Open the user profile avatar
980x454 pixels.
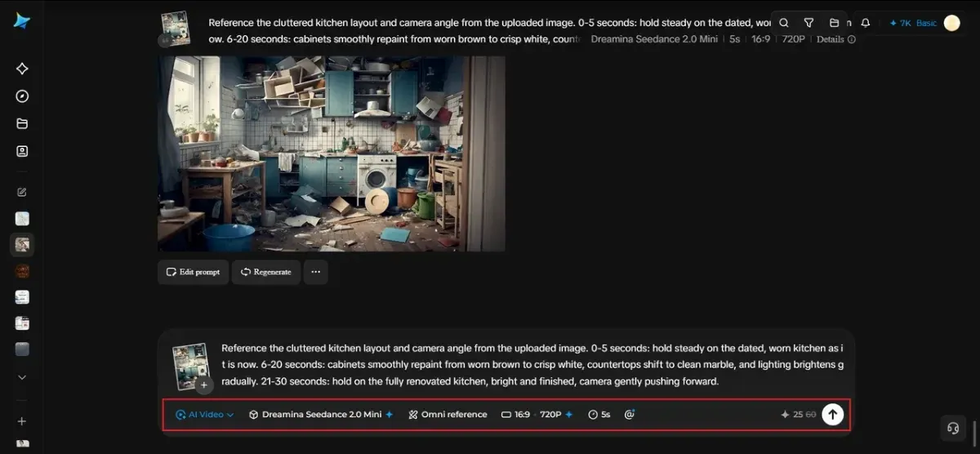(951, 23)
